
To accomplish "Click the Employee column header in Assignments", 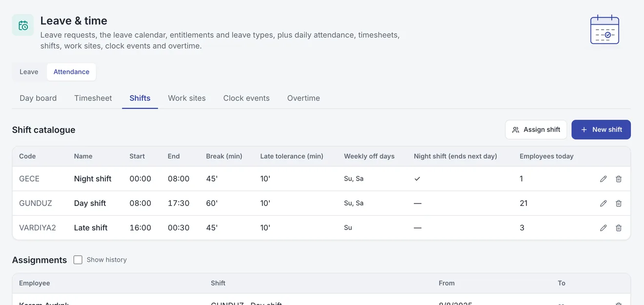I will point(35,283).
